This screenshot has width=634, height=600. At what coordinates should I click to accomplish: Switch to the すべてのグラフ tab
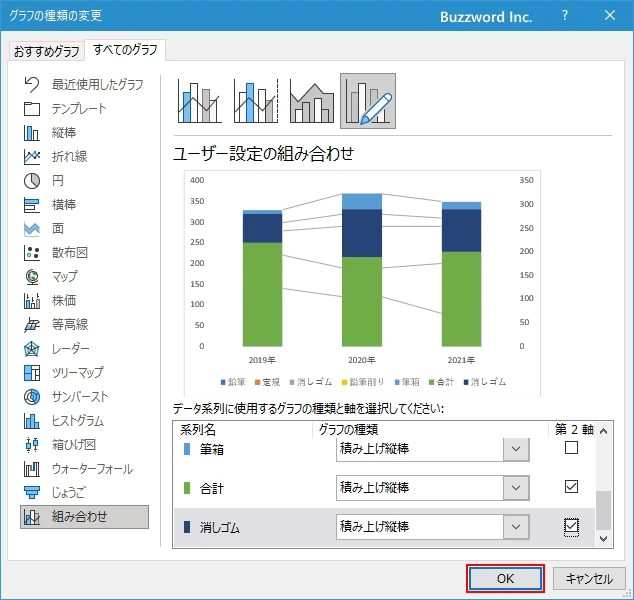(125, 51)
